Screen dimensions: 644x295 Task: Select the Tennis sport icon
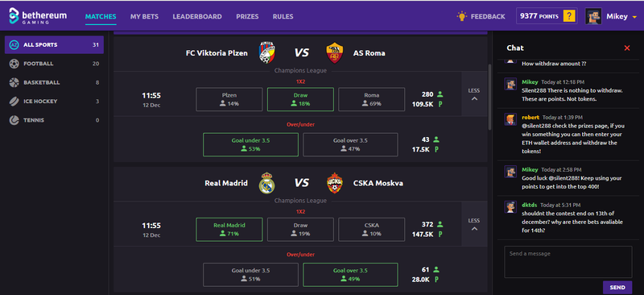click(14, 120)
